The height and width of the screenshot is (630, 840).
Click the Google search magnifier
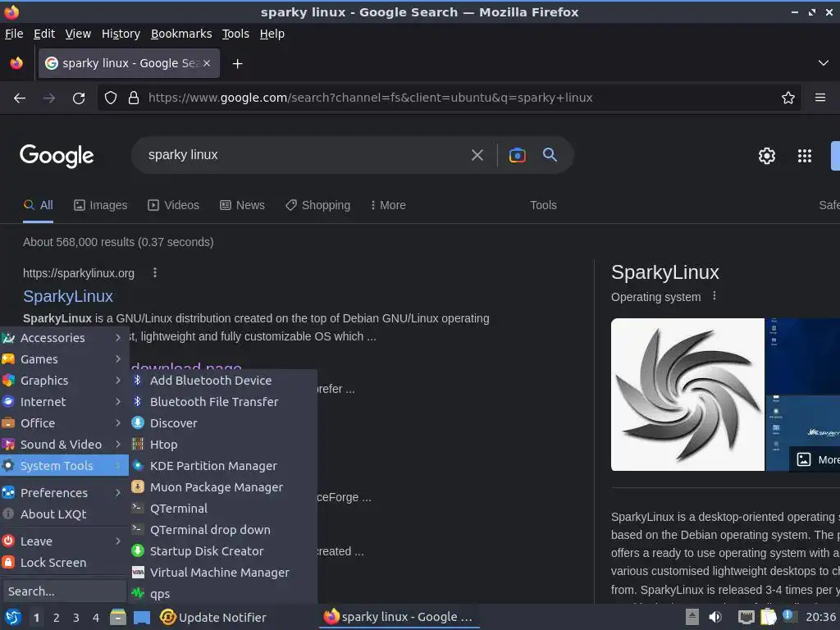point(550,155)
